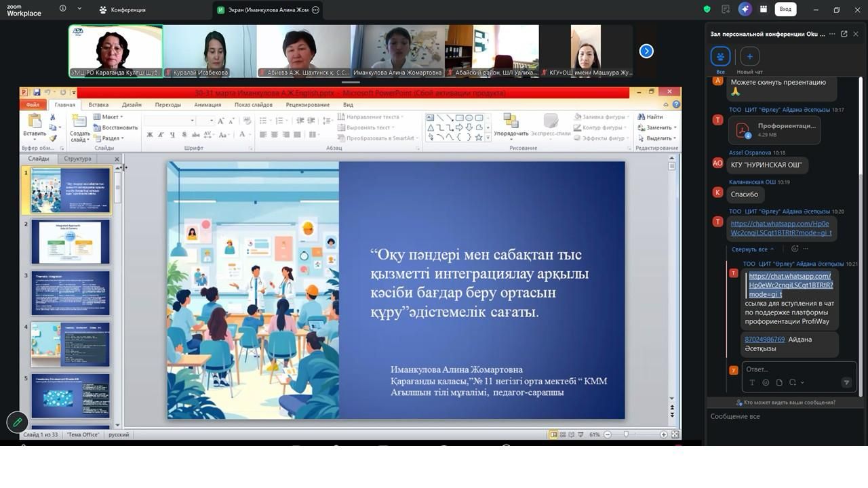This screenshot has width=868, height=488.
Task: Click the send reply arrow button
Action: tap(846, 383)
